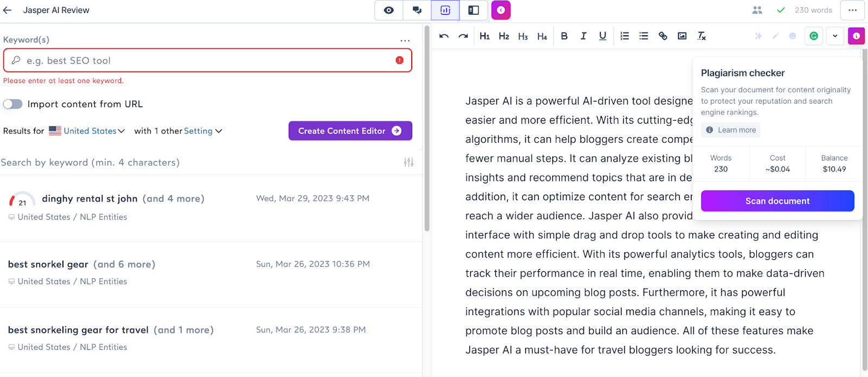Click Create Content Editor button
868x377 pixels.
pos(350,131)
